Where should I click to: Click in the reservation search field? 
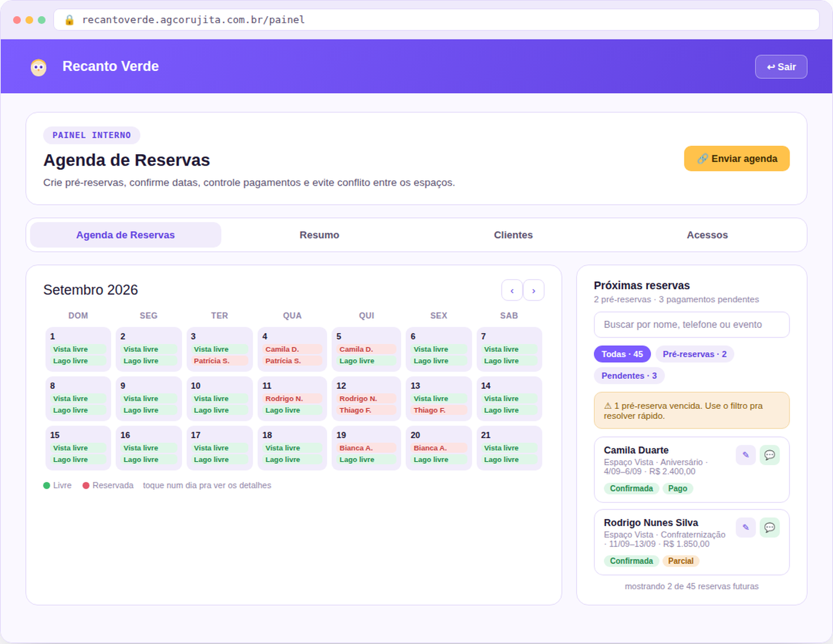[x=691, y=325]
